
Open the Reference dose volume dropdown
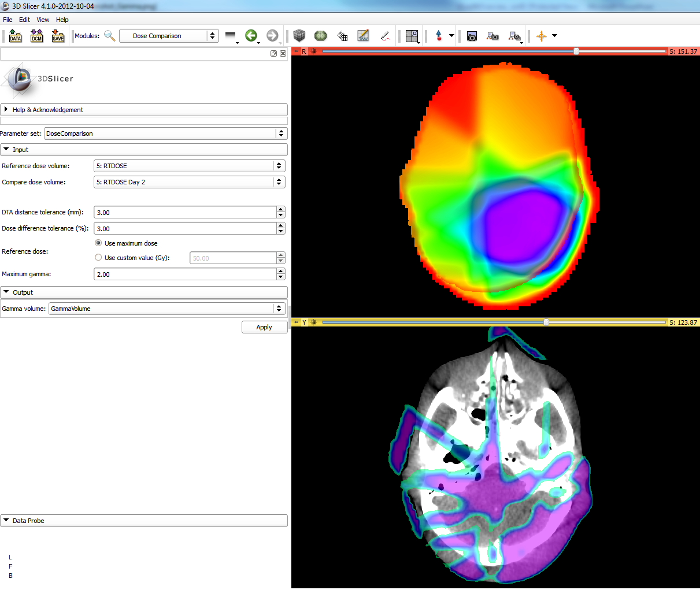tap(189, 166)
